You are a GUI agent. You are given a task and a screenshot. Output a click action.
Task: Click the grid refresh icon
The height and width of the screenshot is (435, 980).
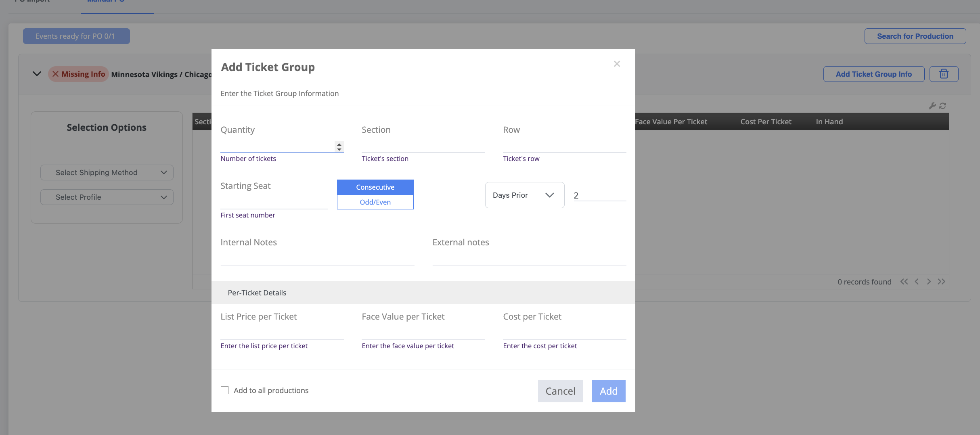[x=943, y=106]
